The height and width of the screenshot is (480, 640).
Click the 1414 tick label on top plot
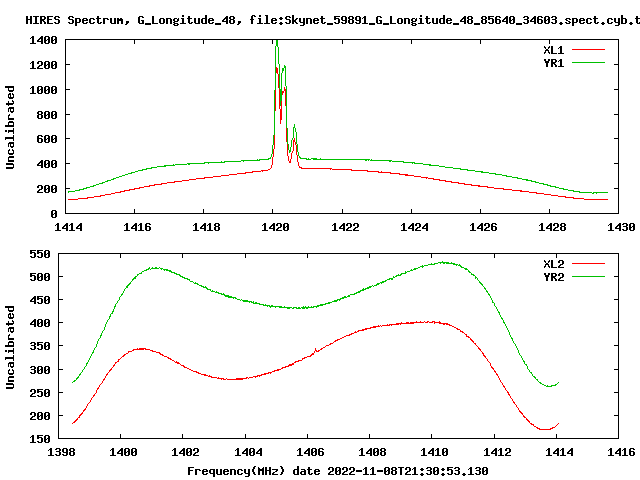click(68, 227)
